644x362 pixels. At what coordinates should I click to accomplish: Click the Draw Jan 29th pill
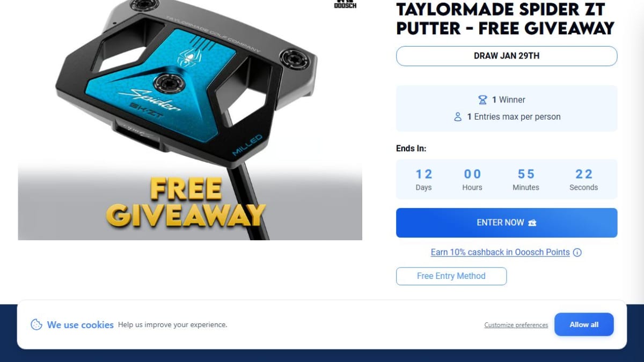[x=507, y=56]
